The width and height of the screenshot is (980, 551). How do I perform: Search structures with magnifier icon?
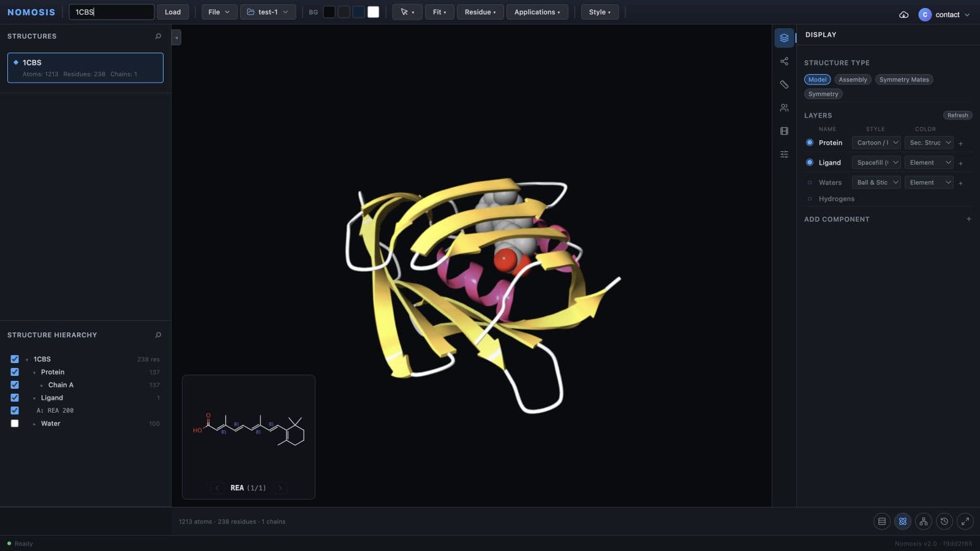coord(158,36)
